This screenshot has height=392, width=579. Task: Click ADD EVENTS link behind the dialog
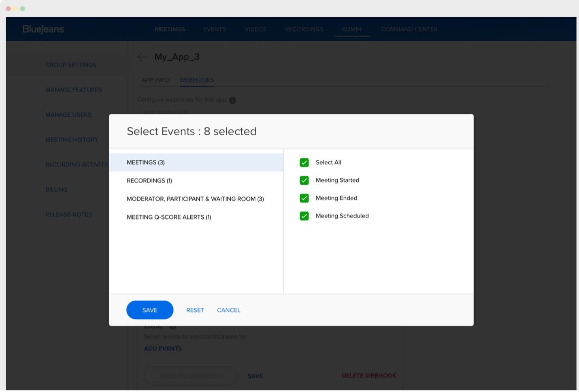coord(163,348)
